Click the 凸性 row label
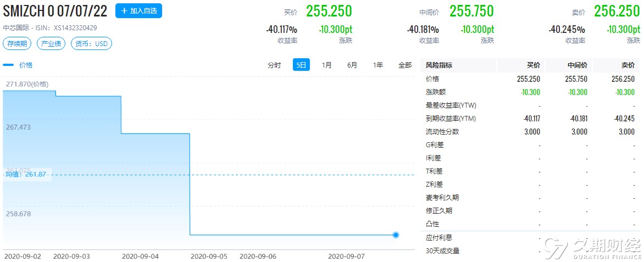The width and height of the screenshot is (644, 262). (432, 224)
